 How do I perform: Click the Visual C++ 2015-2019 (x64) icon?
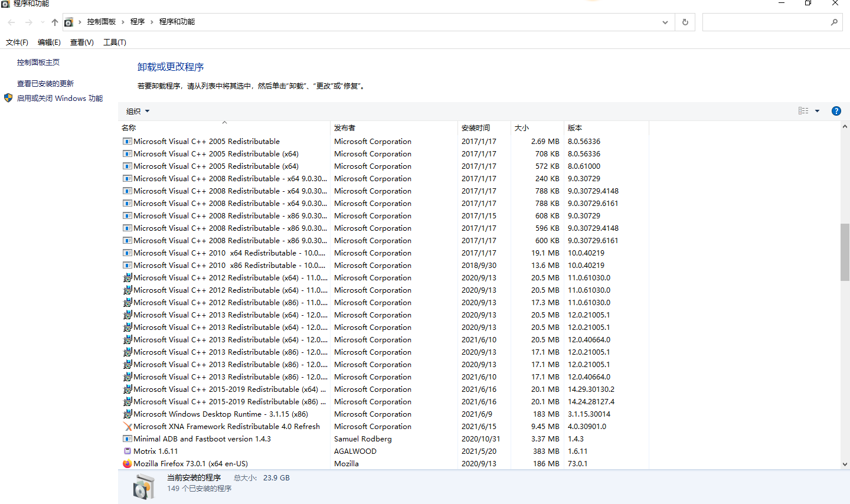pos(127,389)
